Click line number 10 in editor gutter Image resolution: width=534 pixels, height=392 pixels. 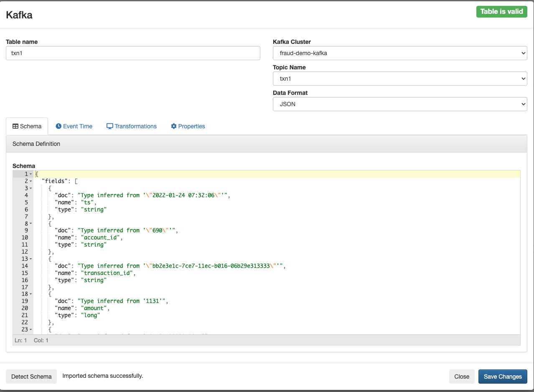coord(24,237)
